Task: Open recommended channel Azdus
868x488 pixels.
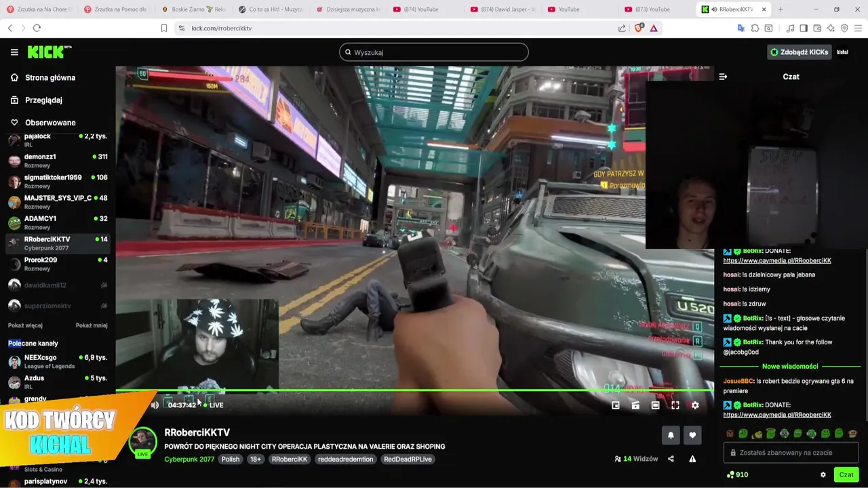Action: (x=58, y=382)
